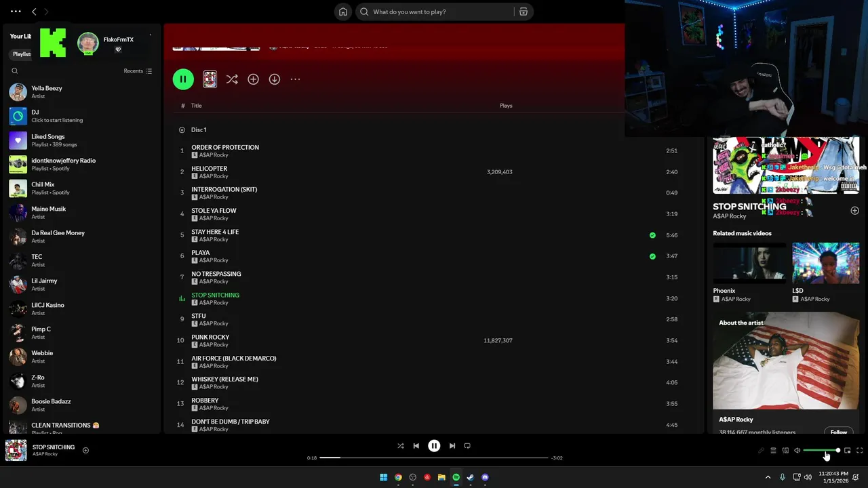
Task: Adjust the volume slider
Action: click(821, 451)
